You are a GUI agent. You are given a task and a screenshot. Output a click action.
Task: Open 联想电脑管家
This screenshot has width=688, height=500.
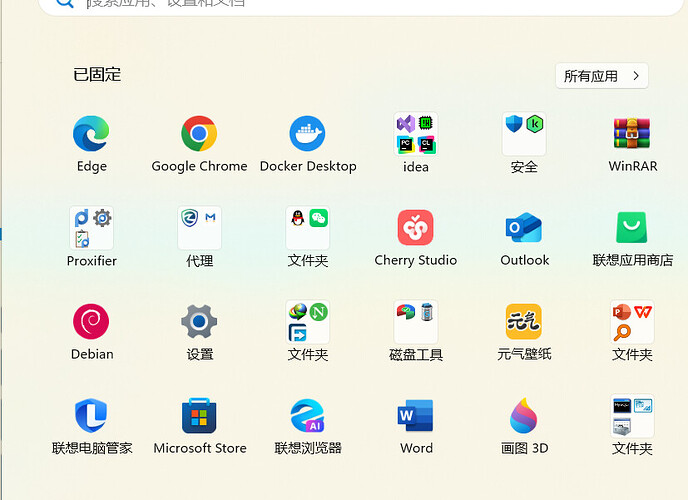(91, 415)
